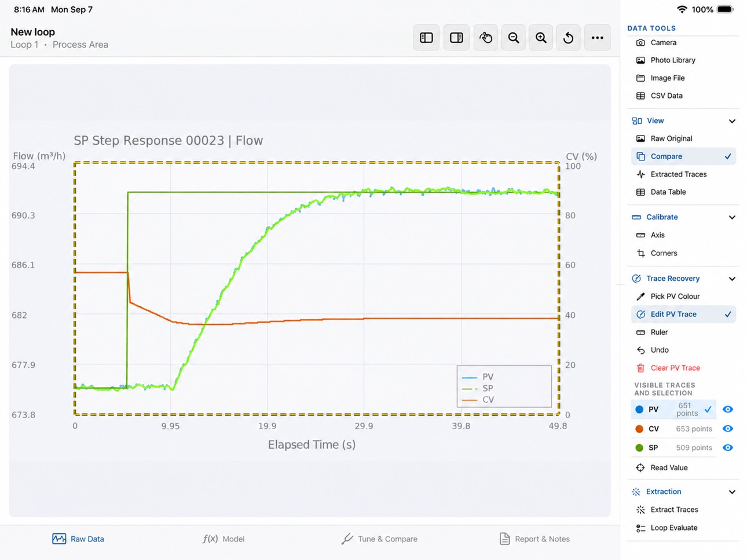Reset the chart view rotation icon
Image resolution: width=747 pixels, height=560 pixels.
(x=569, y=38)
